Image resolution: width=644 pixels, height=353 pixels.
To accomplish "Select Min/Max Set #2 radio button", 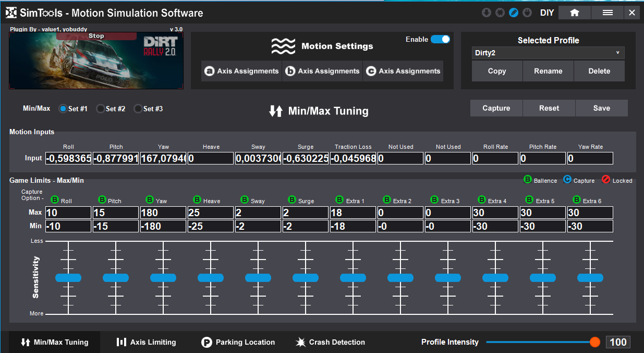I will click(x=101, y=109).
